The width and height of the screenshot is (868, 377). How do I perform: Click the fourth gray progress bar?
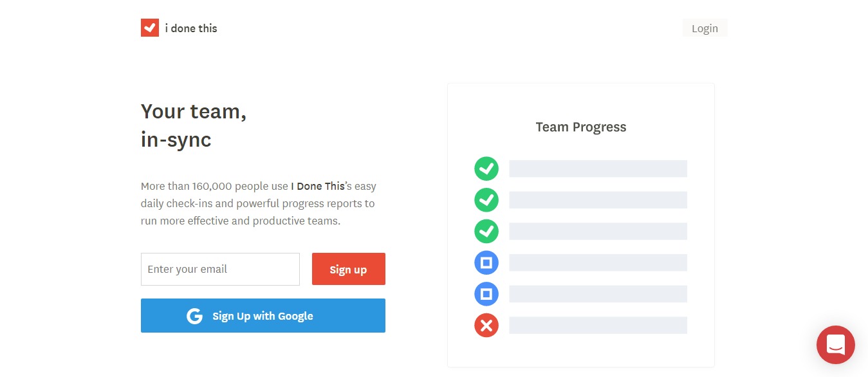pos(598,262)
